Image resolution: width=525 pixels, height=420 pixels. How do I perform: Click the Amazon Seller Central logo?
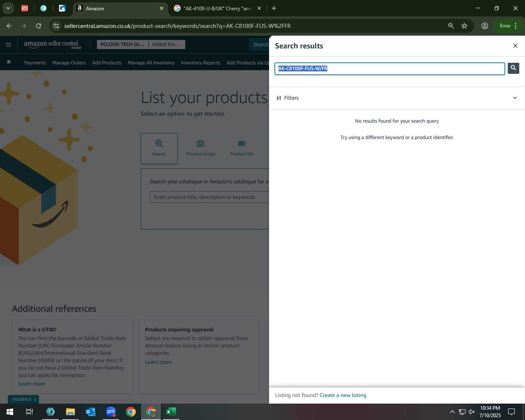pos(52,45)
